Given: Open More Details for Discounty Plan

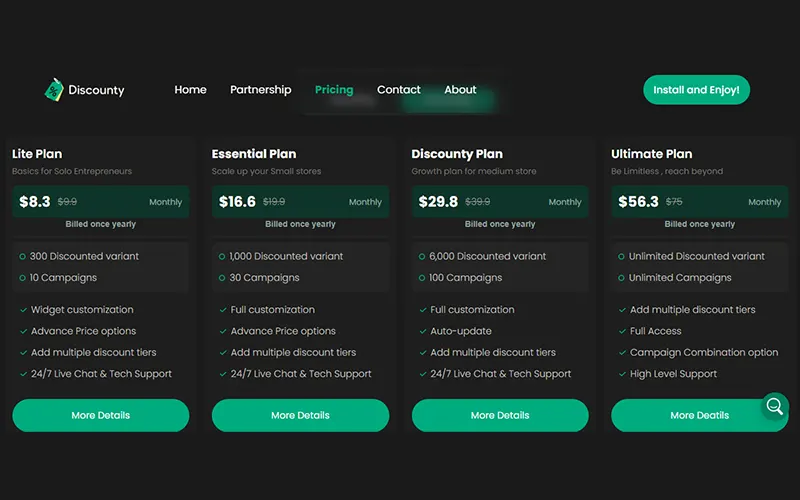Looking at the screenshot, I should pos(500,415).
